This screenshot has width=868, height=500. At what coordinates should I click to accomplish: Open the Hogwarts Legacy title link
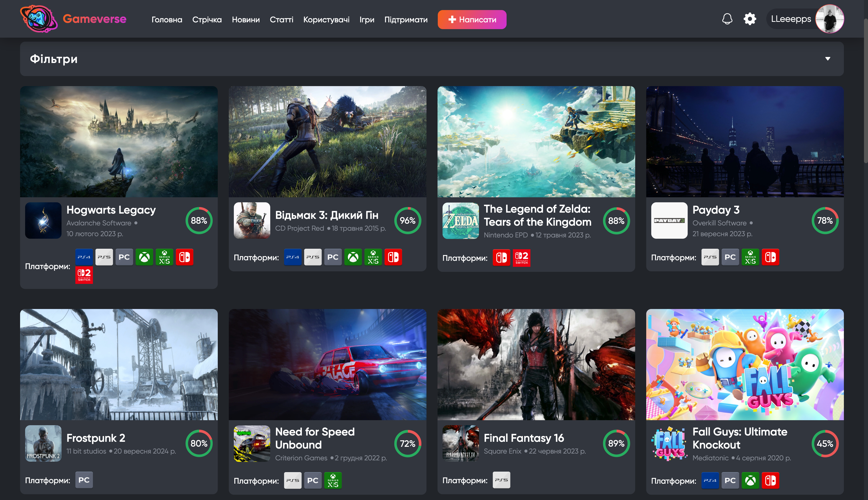pyautogui.click(x=111, y=210)
